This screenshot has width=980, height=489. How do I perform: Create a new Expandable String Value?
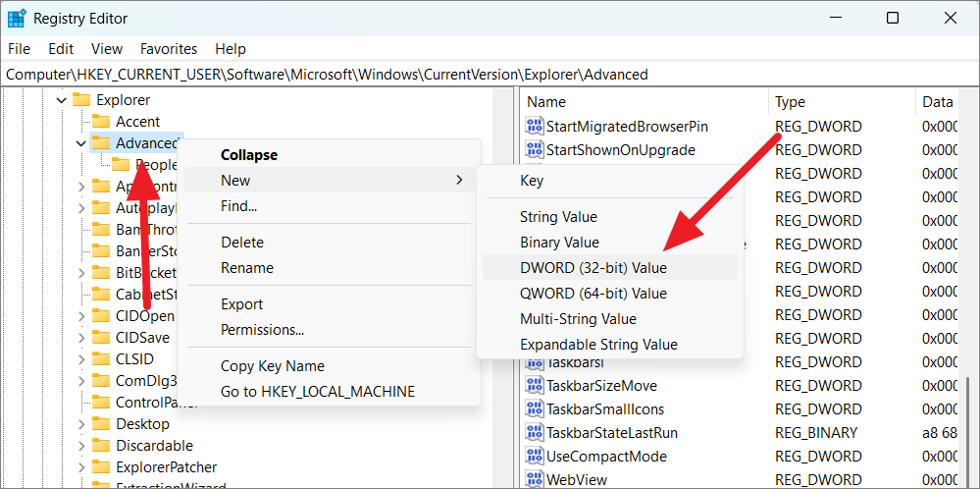[610, 345]
